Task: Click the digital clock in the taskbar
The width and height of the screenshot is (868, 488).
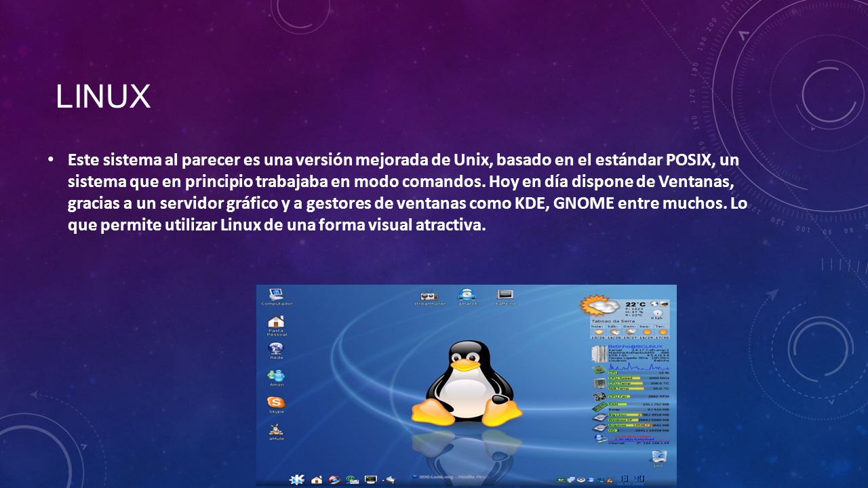Action: pyautogui.click(x=631, y=480)
